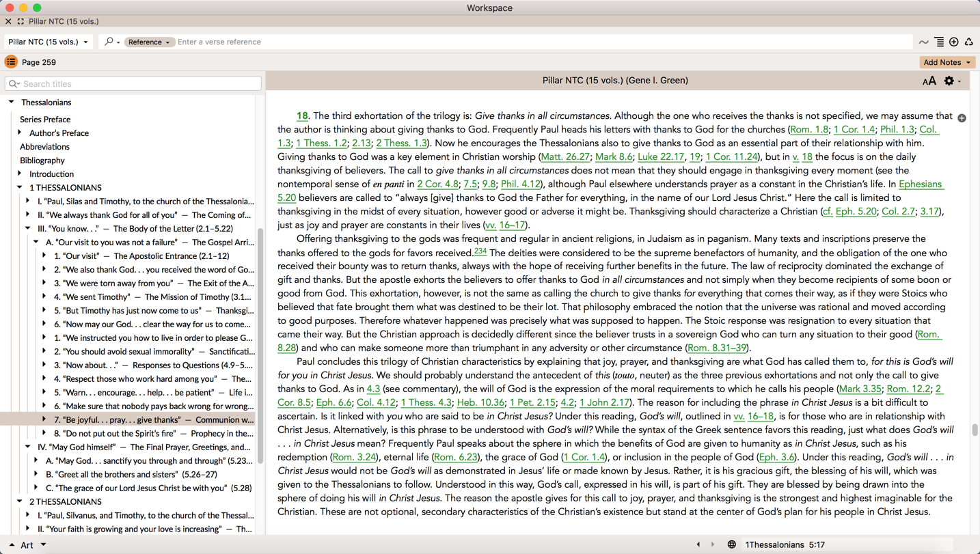
Task: Expand the Author's Preface entry
Action: (20, 133)
